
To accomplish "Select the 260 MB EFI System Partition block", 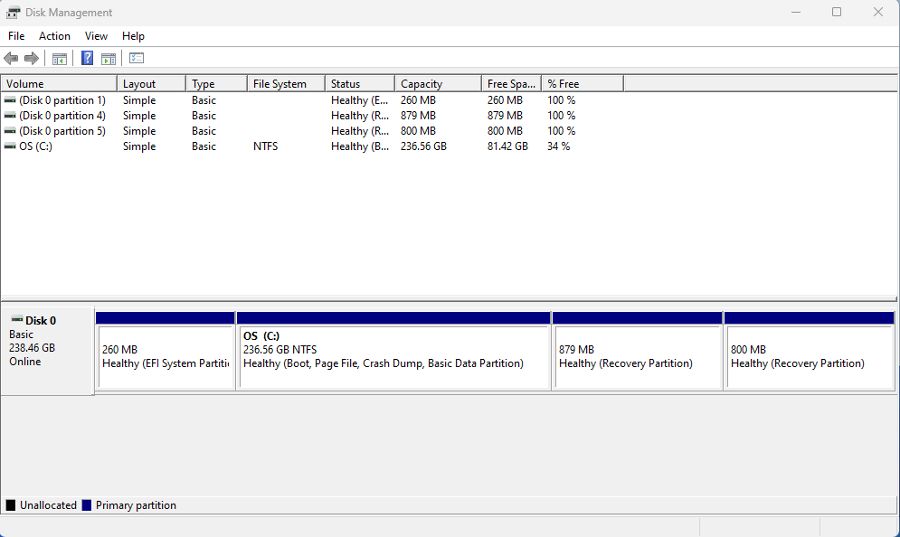I will 165,357.
